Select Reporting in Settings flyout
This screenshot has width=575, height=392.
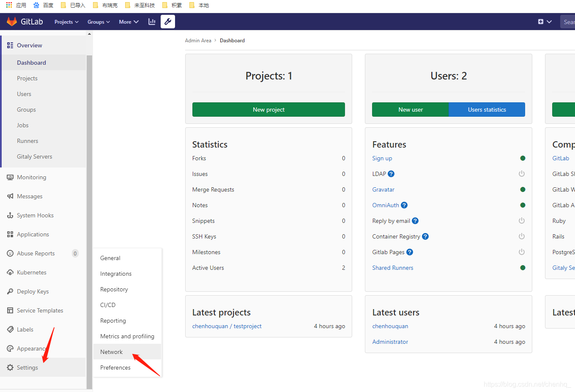pos(127,321)
